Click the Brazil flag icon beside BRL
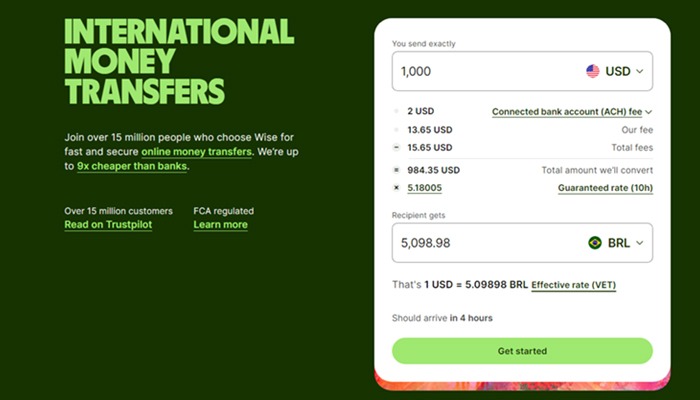This screenshot has height=400, width=700. point(595,243)
